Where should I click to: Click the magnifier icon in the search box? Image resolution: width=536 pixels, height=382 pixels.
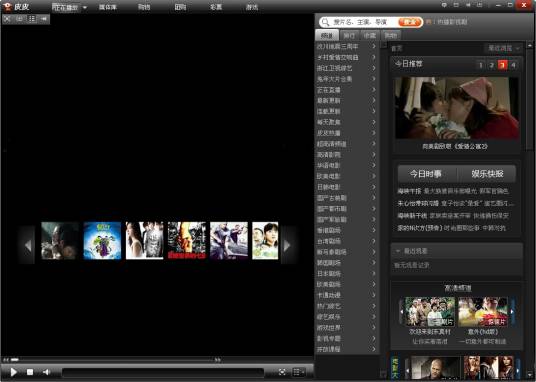[x=325, y=22]
